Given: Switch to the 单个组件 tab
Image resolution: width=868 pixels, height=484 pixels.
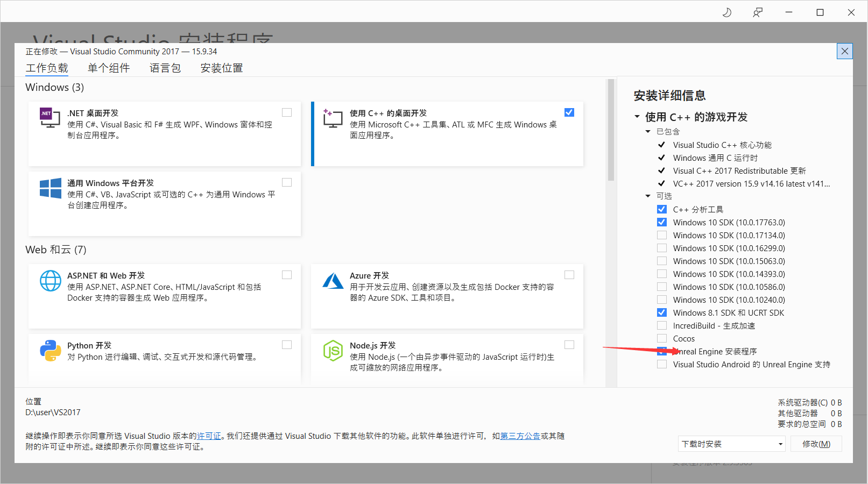Looking at the screenshot, I should pos(109,68).
